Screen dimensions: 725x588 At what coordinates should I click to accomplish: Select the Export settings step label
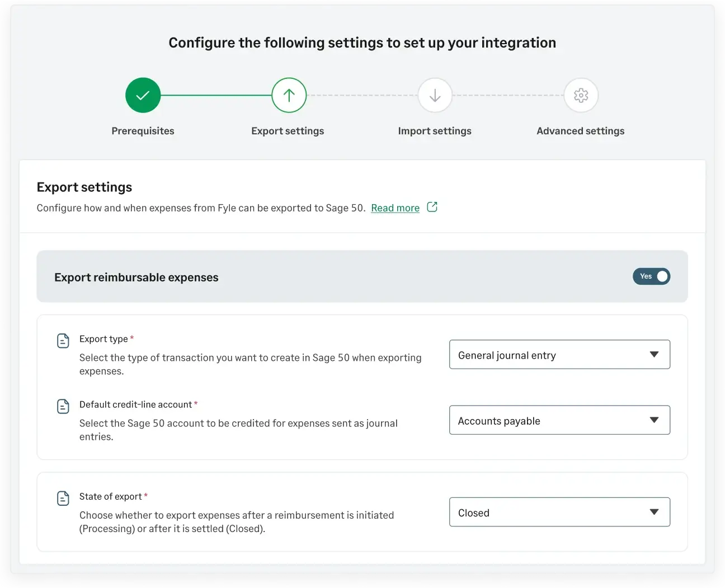point(288,131)
